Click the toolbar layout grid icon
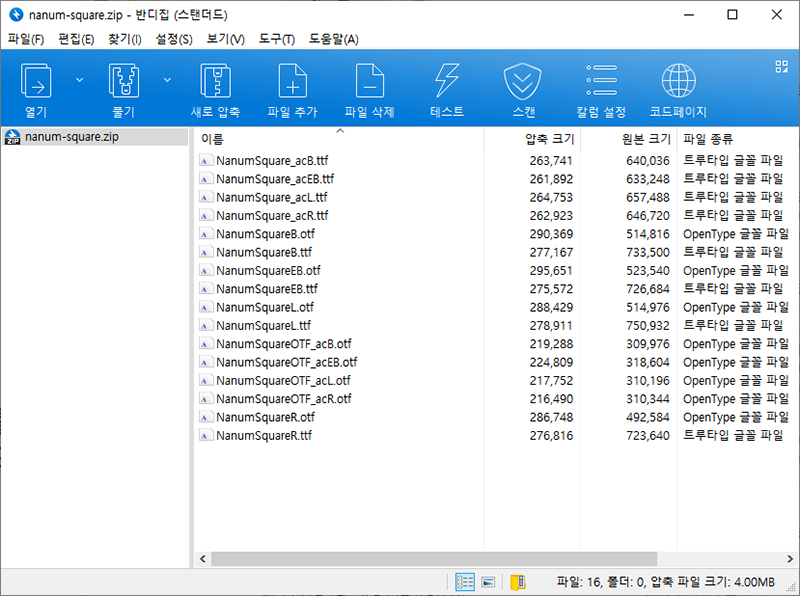800x596 pixels. click(781, 66)
